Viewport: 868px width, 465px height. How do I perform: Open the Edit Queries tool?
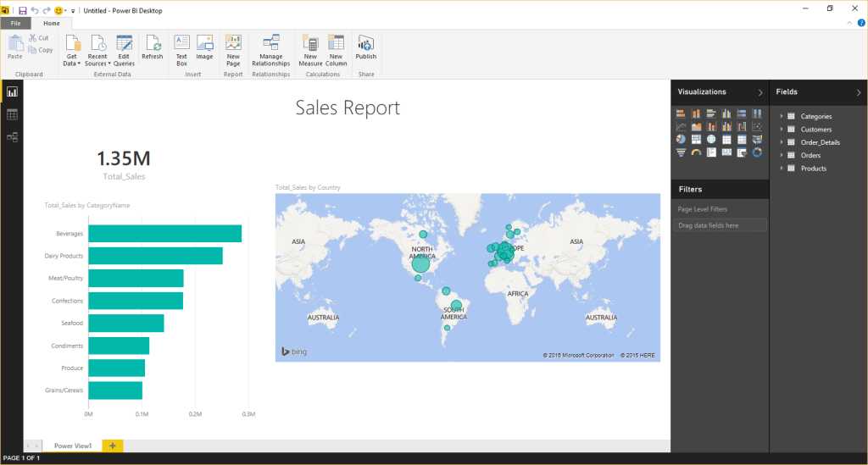[124, 44]
